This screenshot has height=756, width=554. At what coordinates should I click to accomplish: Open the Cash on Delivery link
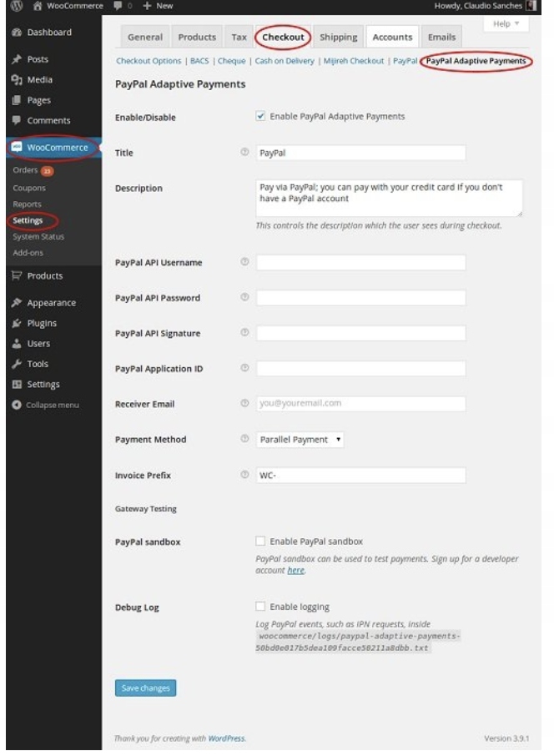[x=285, y=61]
